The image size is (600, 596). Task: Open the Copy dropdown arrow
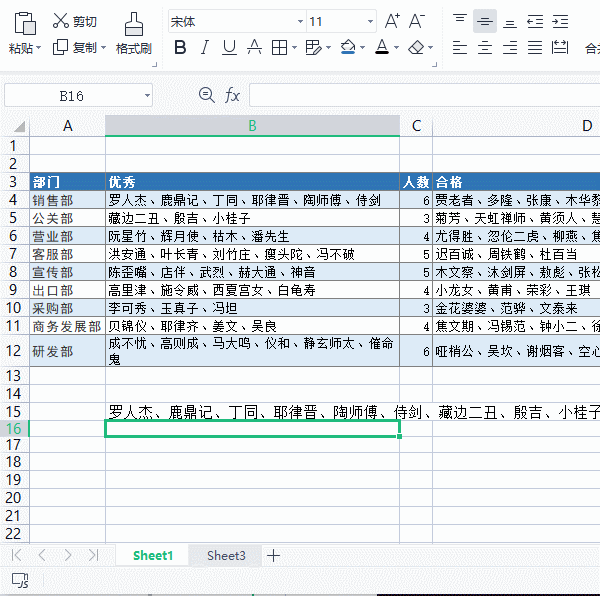click(103, 48)
